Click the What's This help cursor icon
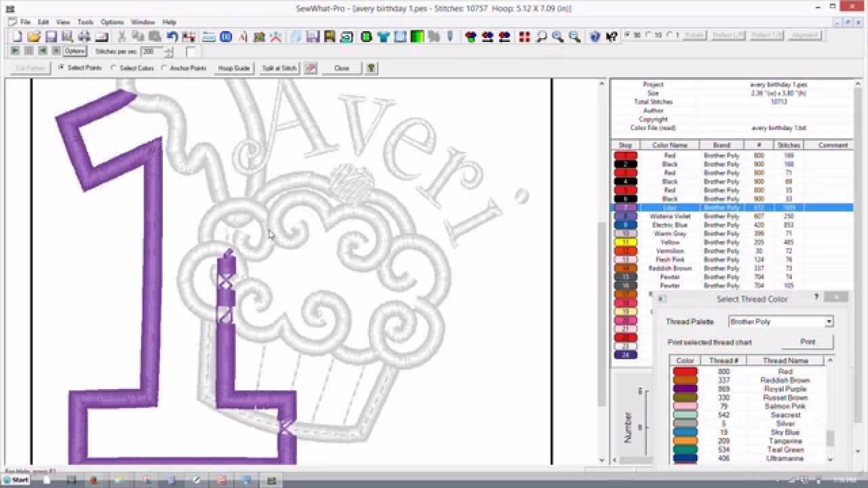The height and width of the screenshot is (488, 868). click(611, 37)
